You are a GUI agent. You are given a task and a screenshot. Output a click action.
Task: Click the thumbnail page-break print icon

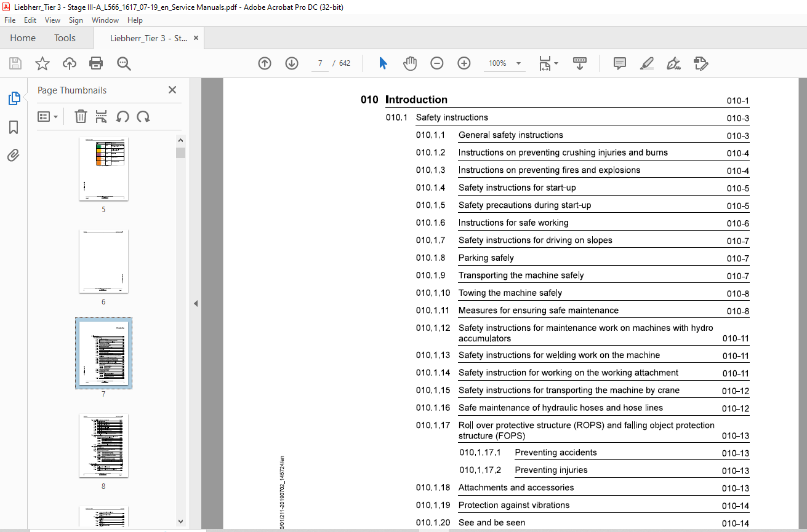point(102,116)
